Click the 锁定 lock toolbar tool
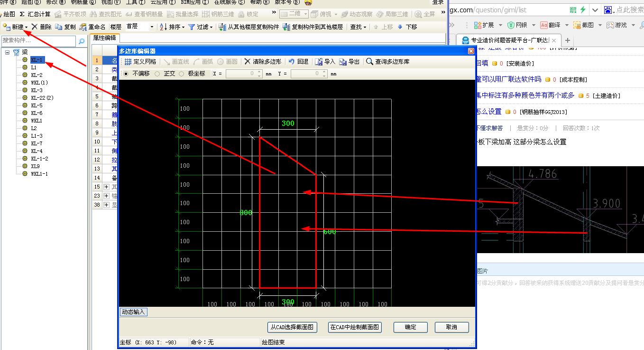Viewport: 644px width, 350px height. (x=248, y=14)
